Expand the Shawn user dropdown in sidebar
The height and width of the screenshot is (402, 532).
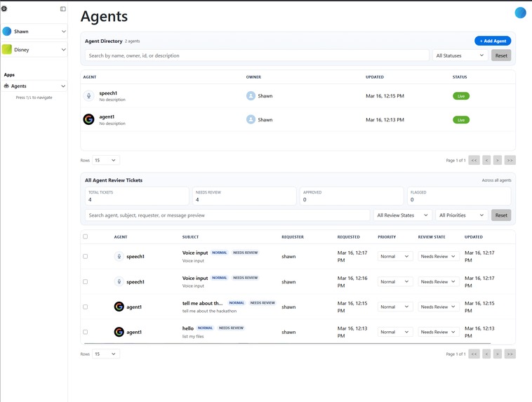pyautogui.click(x=63, y=31)
